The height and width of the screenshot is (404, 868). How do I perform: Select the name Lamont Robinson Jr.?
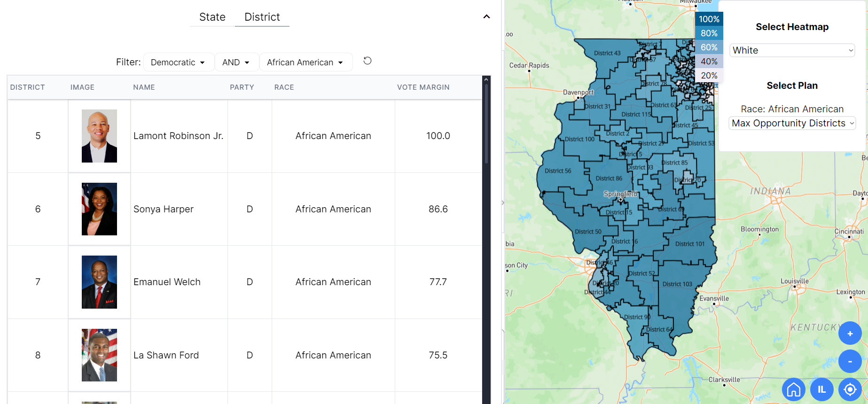(178, 136)
